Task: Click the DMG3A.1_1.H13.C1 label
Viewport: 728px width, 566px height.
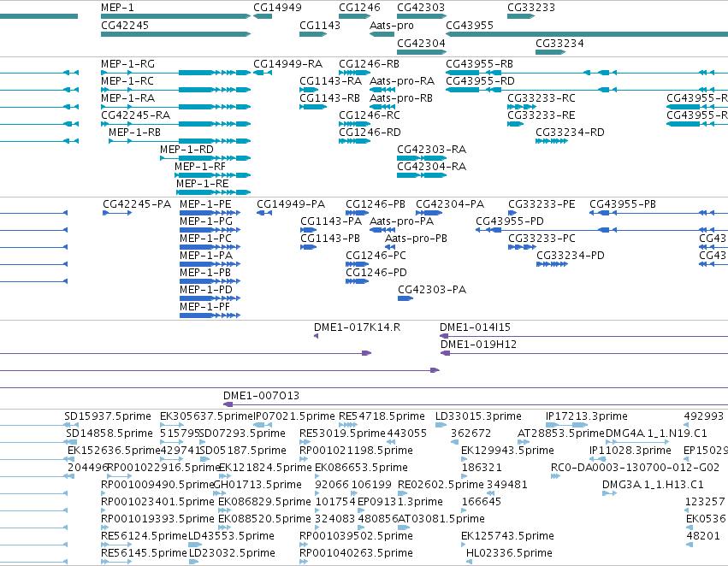Action: click(653, 485)
